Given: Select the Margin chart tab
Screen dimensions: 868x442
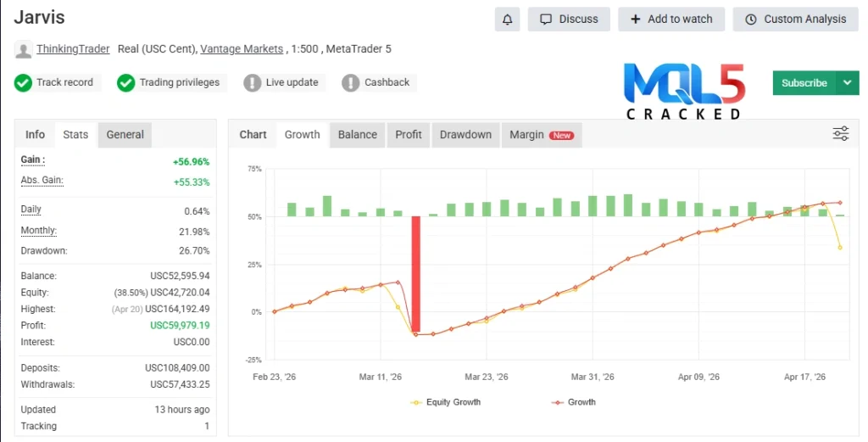Looking at the screenshot, I should [x=542, y=135].
